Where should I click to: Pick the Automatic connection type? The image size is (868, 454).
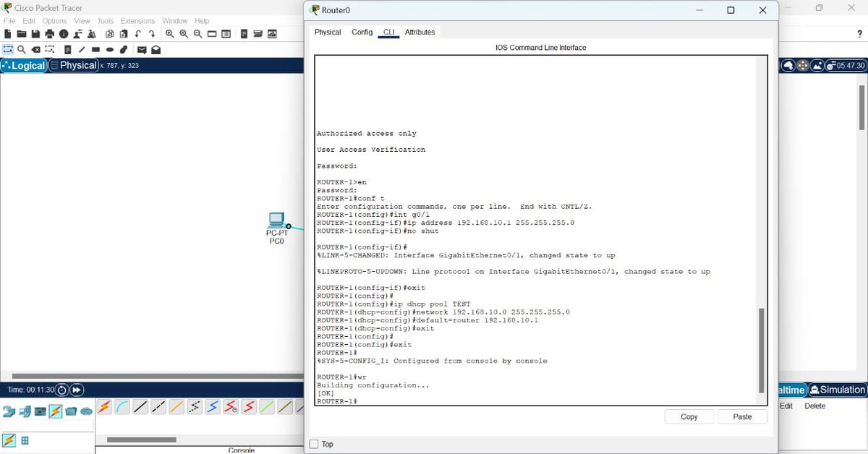104,407
